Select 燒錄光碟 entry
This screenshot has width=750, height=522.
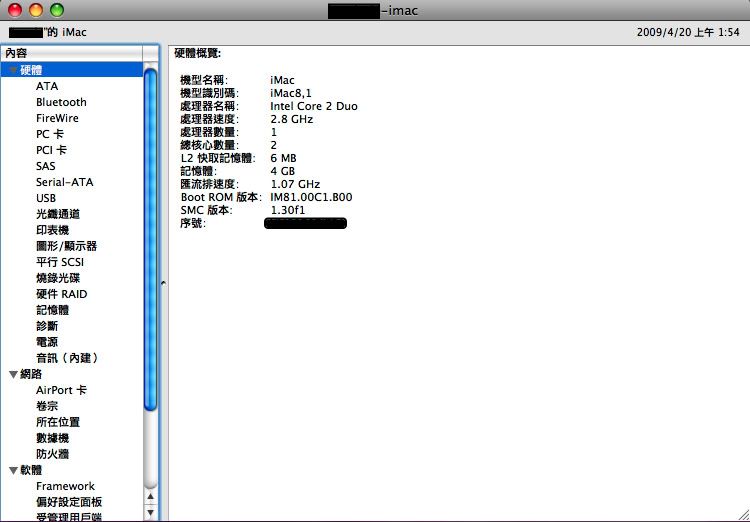click(58, 278)
